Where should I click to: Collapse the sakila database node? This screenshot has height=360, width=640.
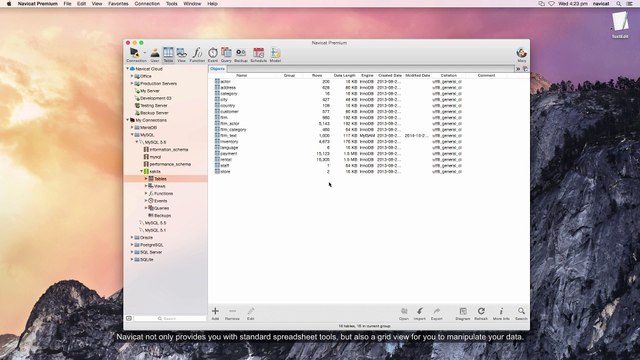[x=142, y=171]
